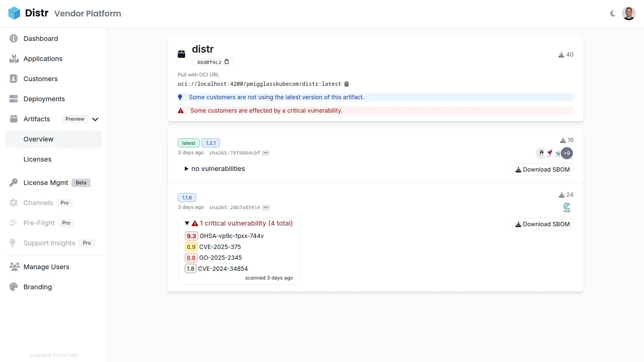
Task: Download SBOM for version 1.1.6
Action: click(x=542, y=224)
